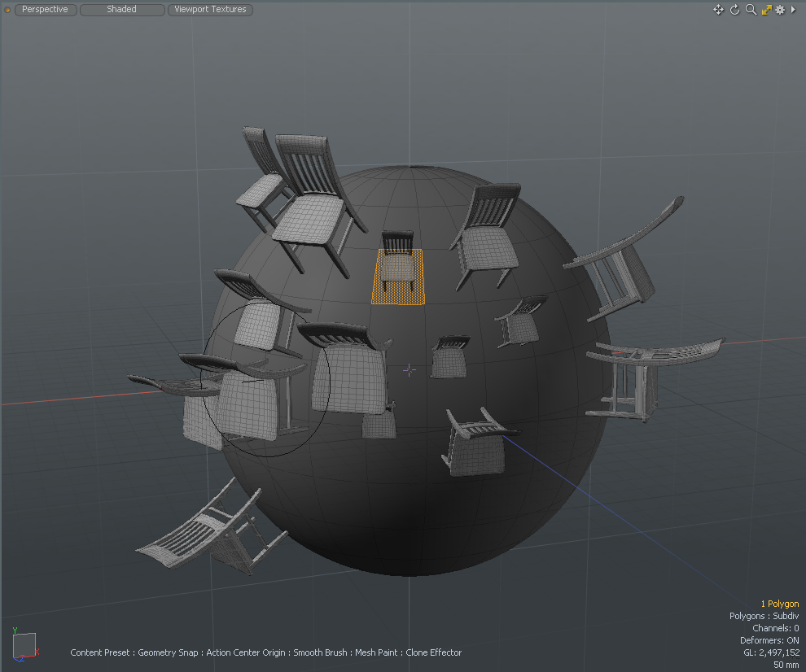Click the Smooth Brush status label
The image size is (806, 672).
point(321,652)
